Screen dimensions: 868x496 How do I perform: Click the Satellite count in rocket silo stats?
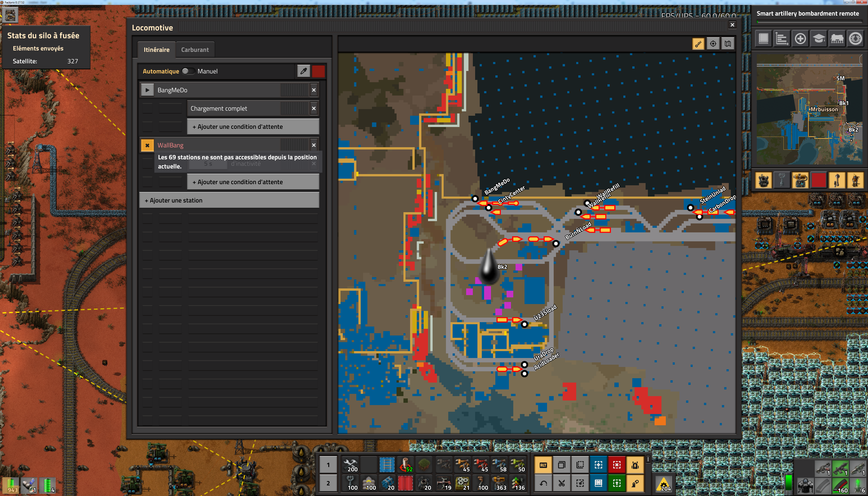click(x=73, y=61)
